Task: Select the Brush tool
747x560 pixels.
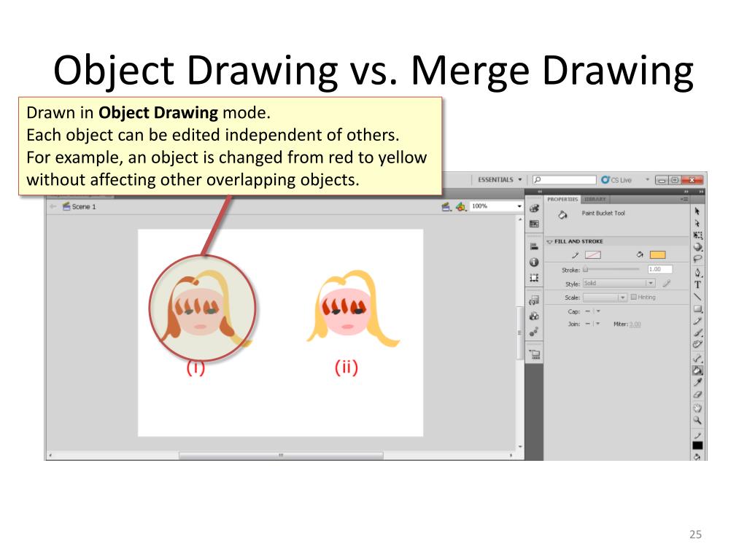Action: coord(697,332)
